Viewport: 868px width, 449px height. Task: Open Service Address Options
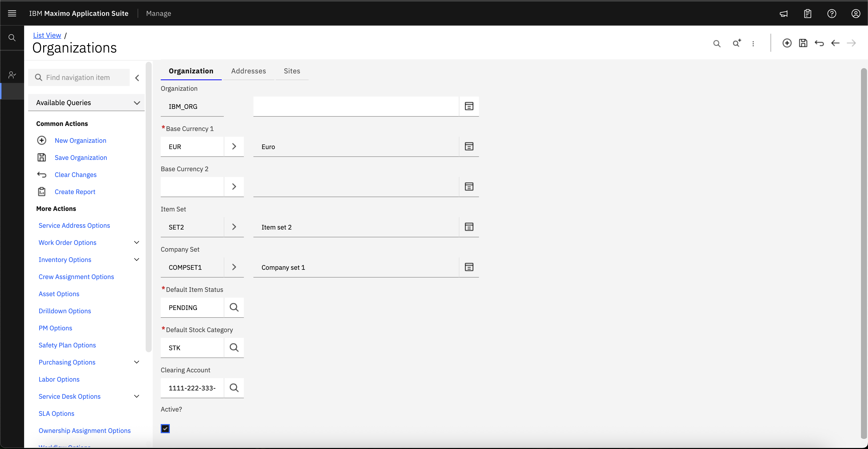[x=74, y=226]
